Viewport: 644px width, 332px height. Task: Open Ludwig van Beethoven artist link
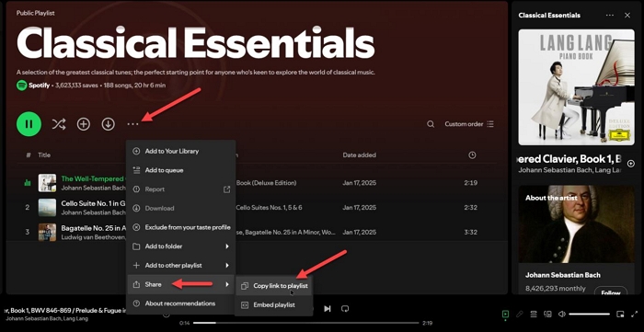pos(93,237)
